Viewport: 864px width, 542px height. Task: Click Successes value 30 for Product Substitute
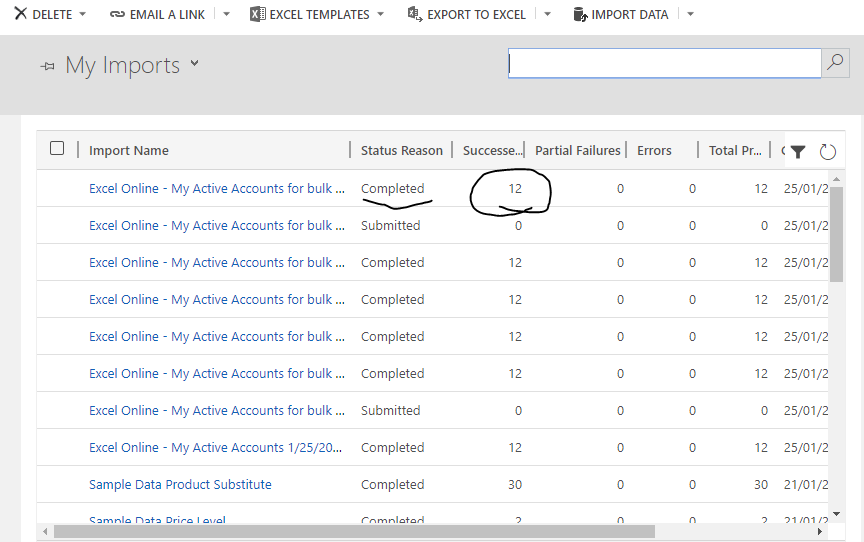click(x=515, y=484)
